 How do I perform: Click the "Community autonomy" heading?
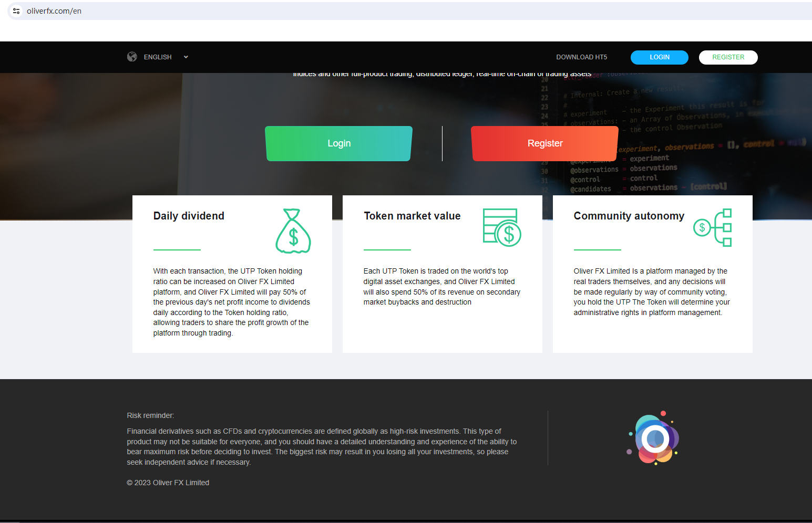pos(629,216)
